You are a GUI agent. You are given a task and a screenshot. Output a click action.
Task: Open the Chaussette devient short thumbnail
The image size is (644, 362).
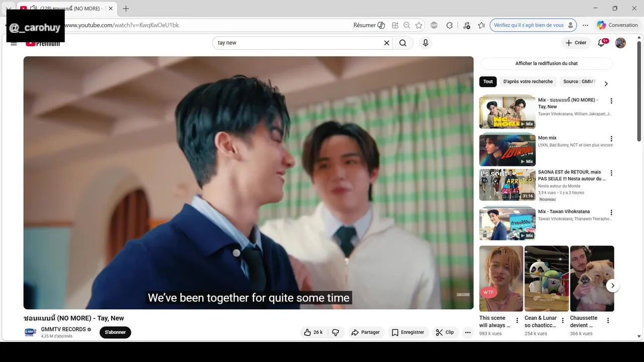coord(592,279)
